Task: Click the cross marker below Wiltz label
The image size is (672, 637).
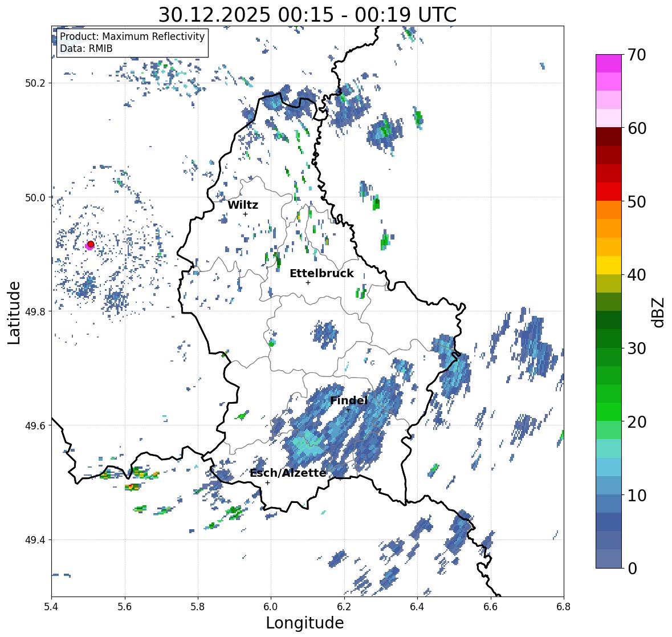Action: (245, 214)
